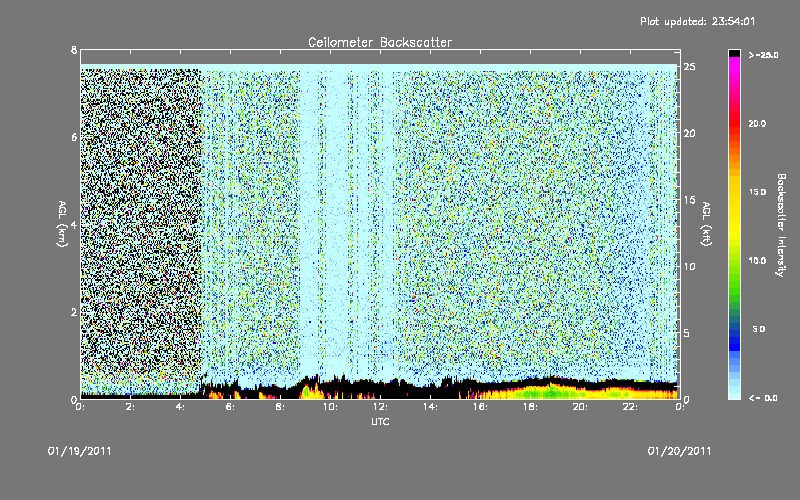Select the "AGL (kft)" right axis label
Image resolution: width=800 pixels, height=500 pixels.
pos(706,224)
